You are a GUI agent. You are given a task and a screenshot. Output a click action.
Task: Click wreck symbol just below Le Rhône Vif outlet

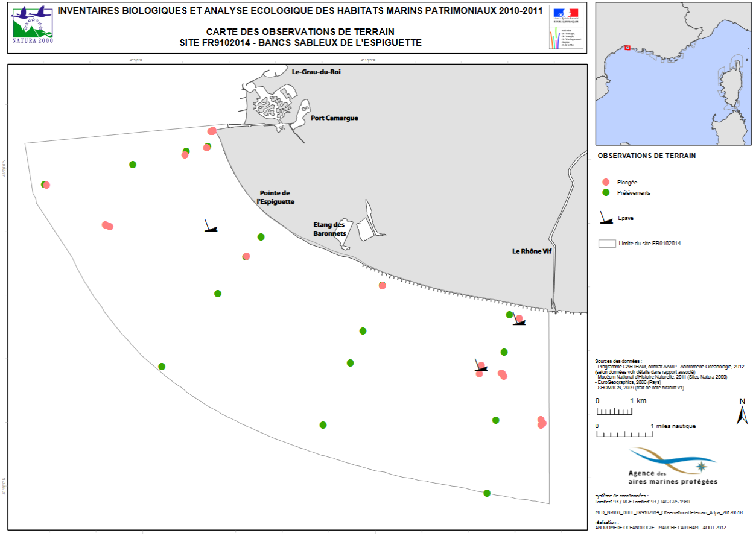pyautogui.click(x=519, y=320)
